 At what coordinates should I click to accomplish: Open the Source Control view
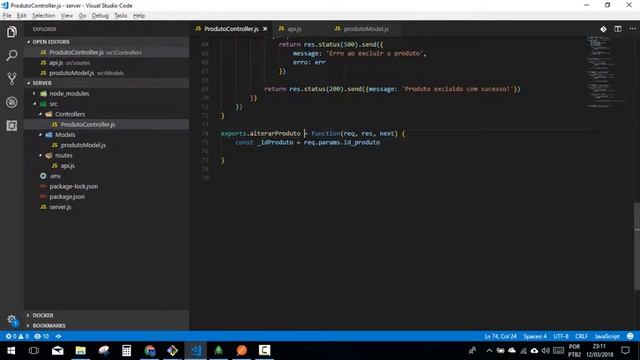11,79
